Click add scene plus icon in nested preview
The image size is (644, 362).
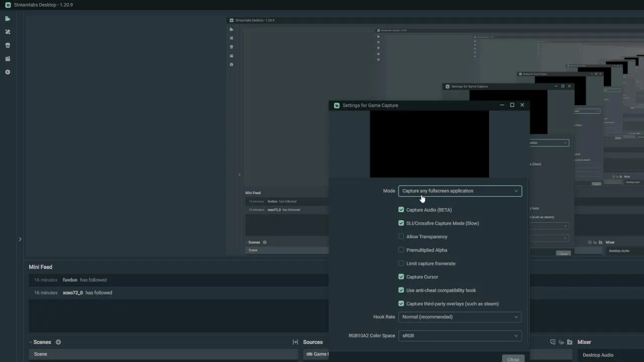(x=265, y=242)
